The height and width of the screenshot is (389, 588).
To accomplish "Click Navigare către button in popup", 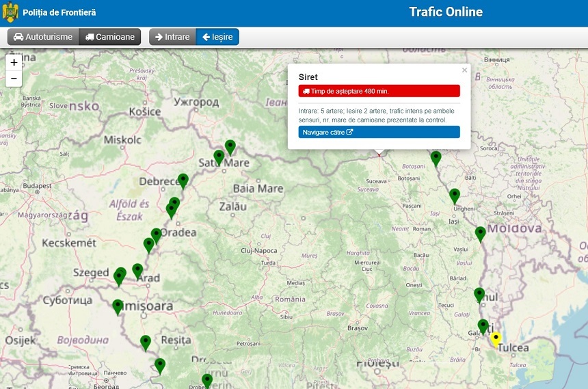I will click(x=379, y=132).
